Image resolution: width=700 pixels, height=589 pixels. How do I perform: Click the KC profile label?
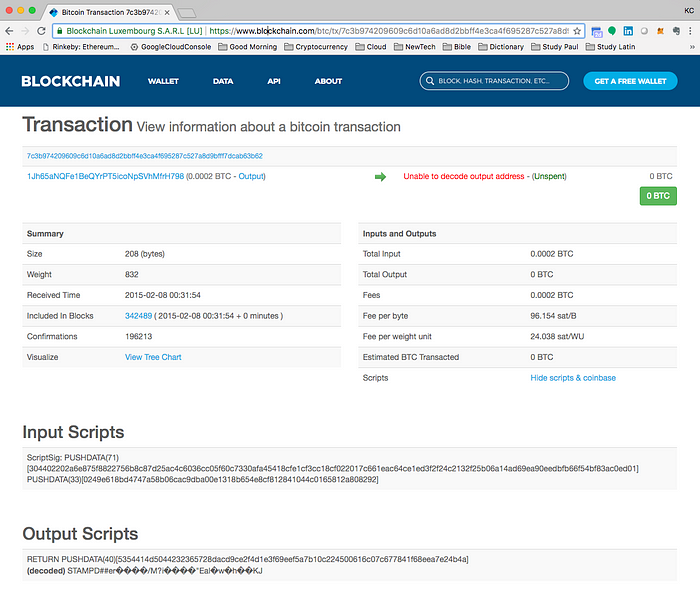[689, 10]
